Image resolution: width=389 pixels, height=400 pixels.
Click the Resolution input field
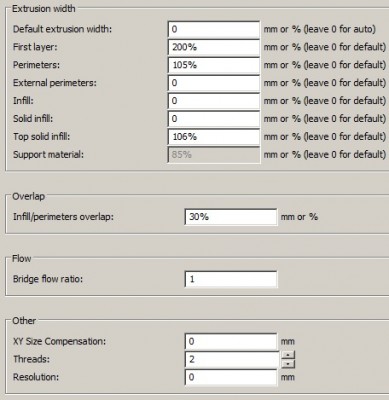(231, 377)
